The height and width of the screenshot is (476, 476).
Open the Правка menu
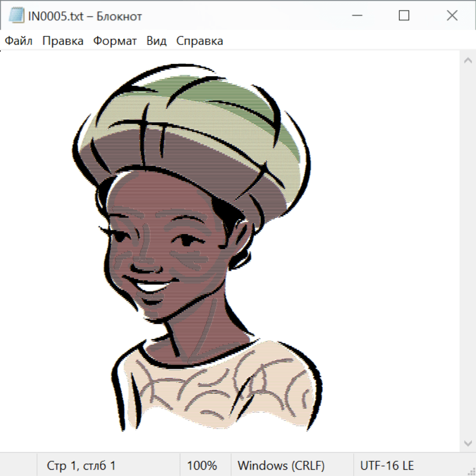click(62, 41)
